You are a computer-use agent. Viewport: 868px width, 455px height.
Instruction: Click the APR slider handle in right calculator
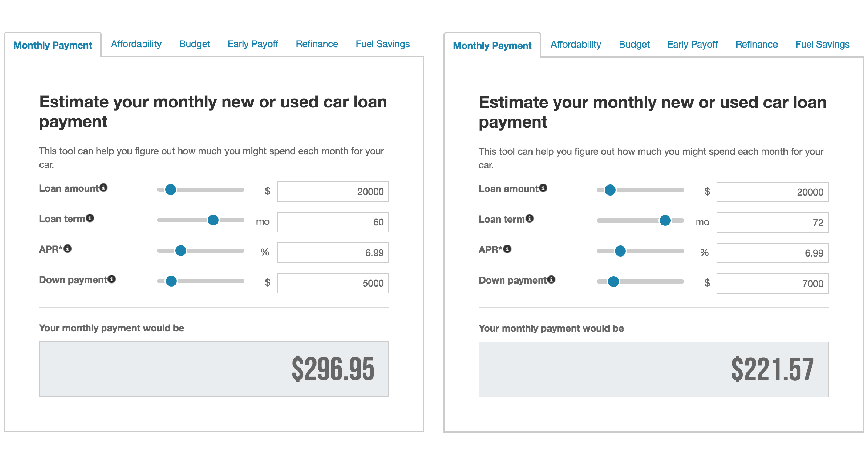[x=620, y=251]
